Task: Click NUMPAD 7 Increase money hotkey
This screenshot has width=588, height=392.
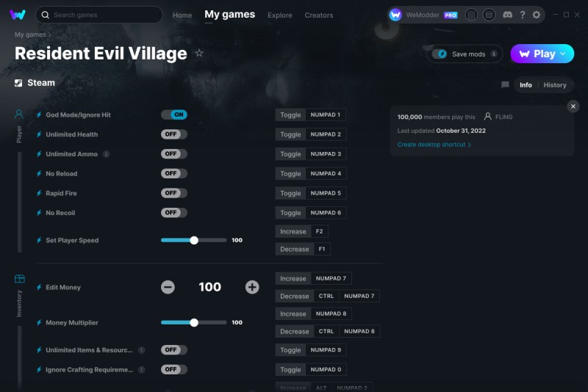Action: pos(331,278)
